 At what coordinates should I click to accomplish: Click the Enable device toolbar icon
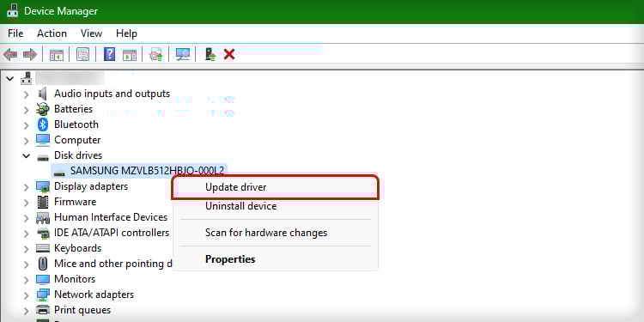[x=210, y=54]
